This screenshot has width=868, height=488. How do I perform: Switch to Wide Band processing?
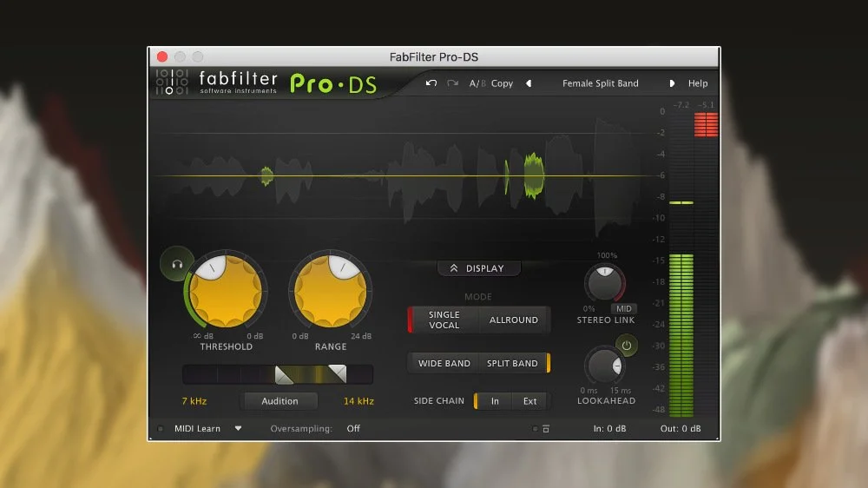pos(444,363)
